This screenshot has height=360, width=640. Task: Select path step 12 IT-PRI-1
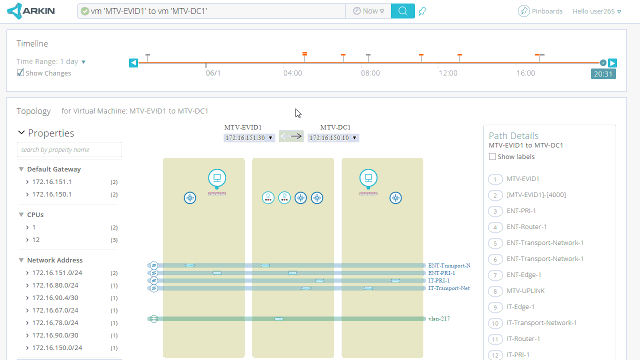point(509,355)
